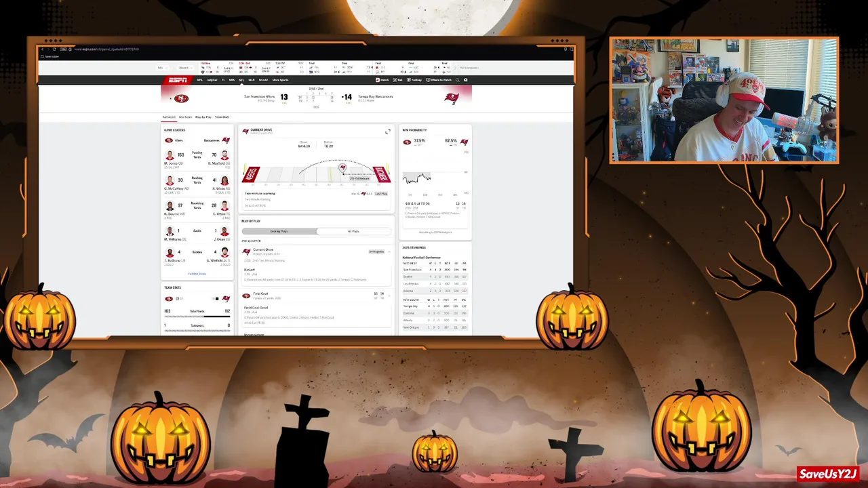
Task: Click the San Francisco 49ers team name
Action: [259, 97]
